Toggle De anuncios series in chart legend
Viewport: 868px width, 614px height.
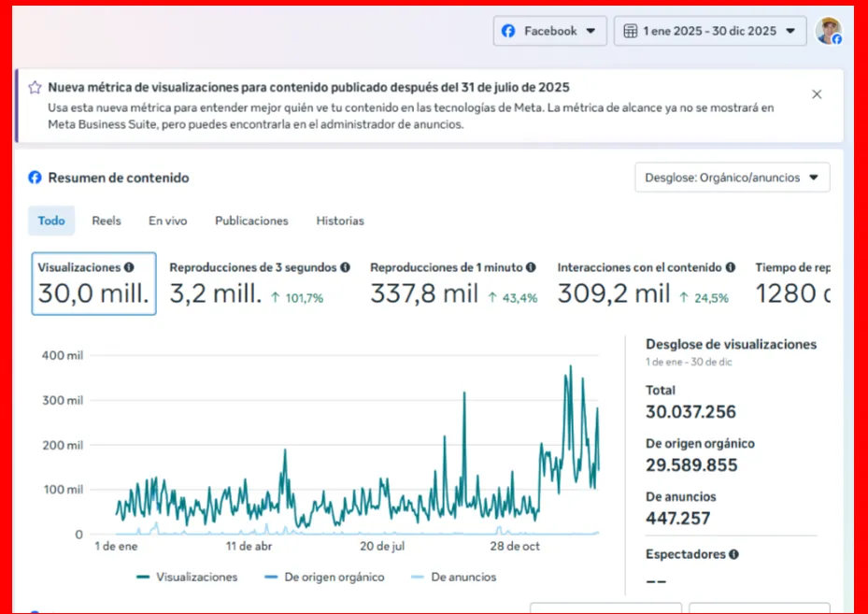pyautogui.click(x=453, y=577)
